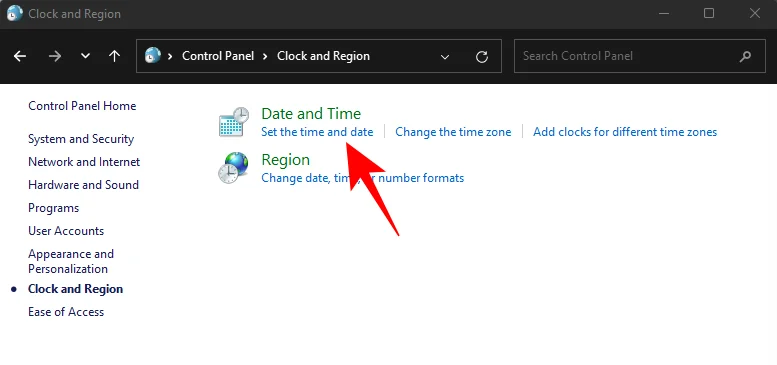The height and width of the screenshot is (365, 777).
Task: Go up one level with Up arrow
Action: pyautogui.click(x=114, y=56)
